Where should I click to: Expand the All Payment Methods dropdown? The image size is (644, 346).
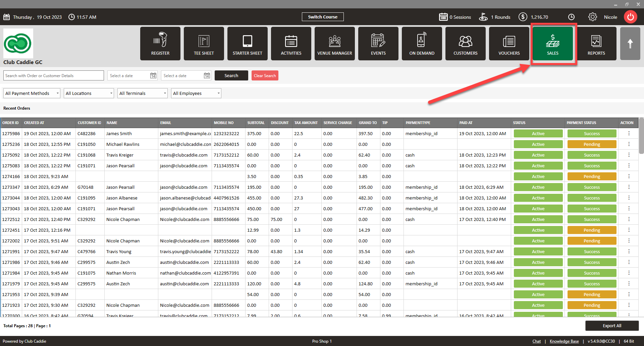pos(32,94)
